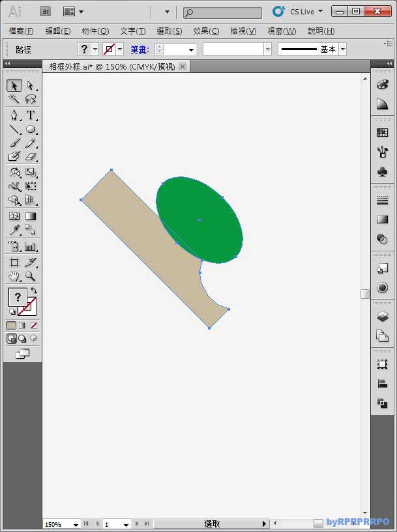Launch Adobe Bridge with Br button
The image size is (397, 532).
46,12
